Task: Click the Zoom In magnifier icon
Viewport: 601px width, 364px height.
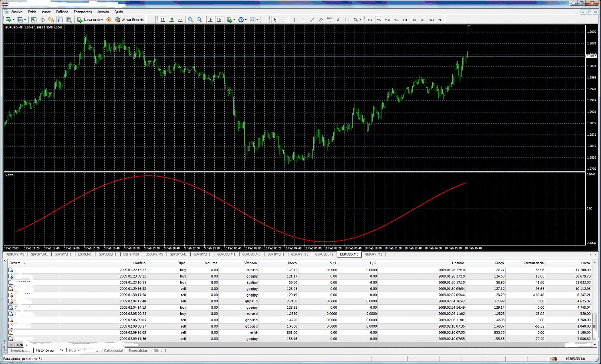Action: [x=191, y=20]
